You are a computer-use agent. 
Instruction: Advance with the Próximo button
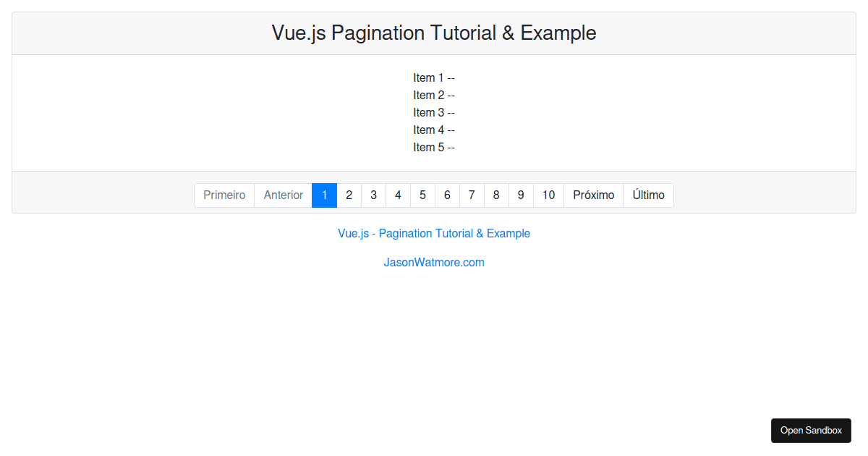pyautogui.click(x=593, y=195)
